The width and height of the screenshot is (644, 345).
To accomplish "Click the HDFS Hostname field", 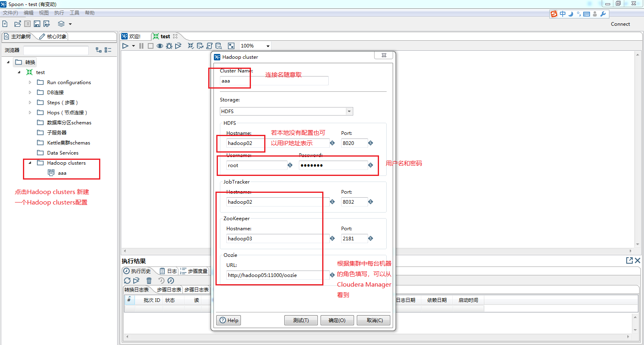I will (277, 143).
